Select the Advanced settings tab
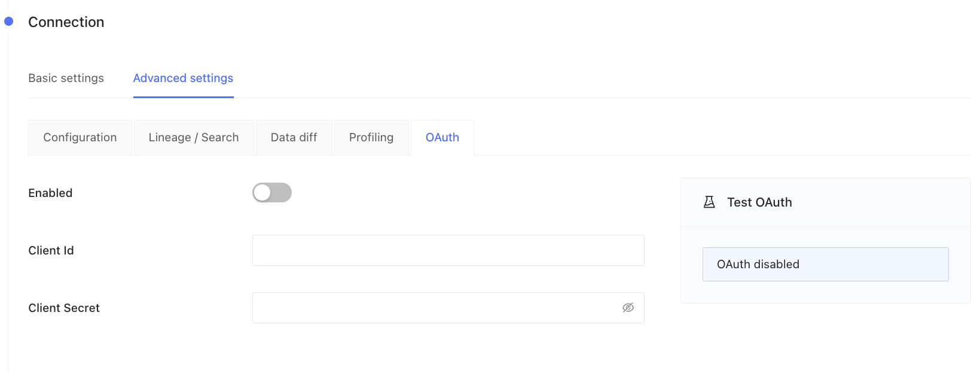980x373 pixels. (183, 78)
